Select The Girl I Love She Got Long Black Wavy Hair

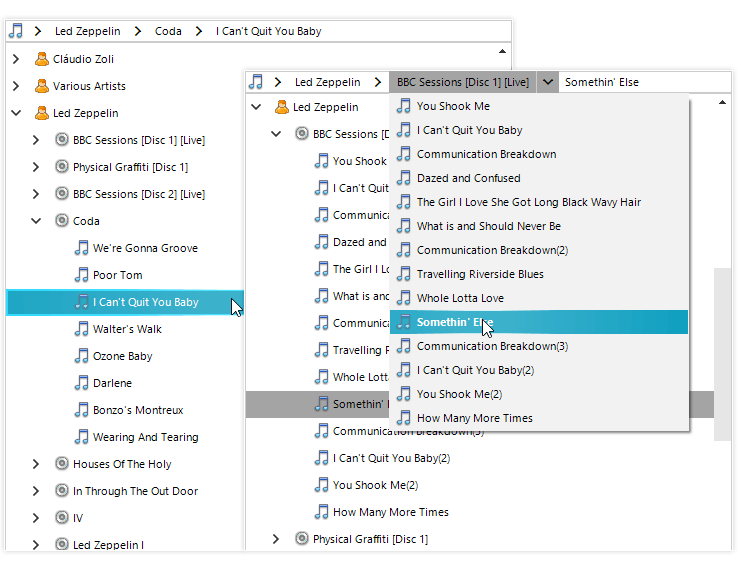[x=538, y=202]
